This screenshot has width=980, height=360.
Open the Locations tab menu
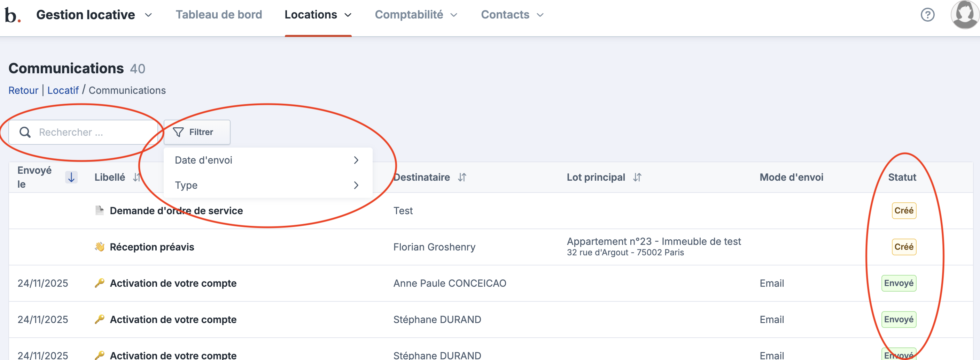click(318, 15)
